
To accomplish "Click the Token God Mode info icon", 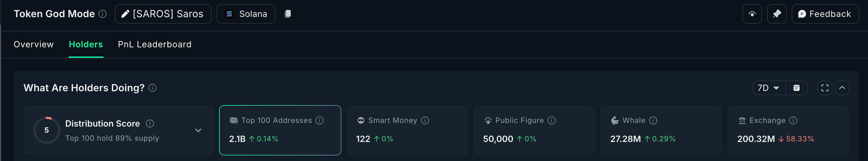I will pos(102,14).
